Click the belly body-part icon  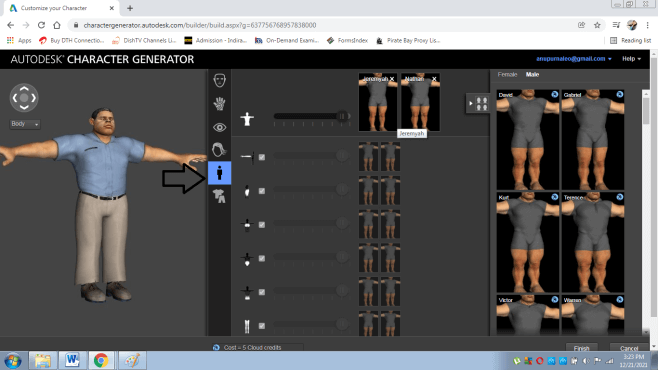point(247,259)
